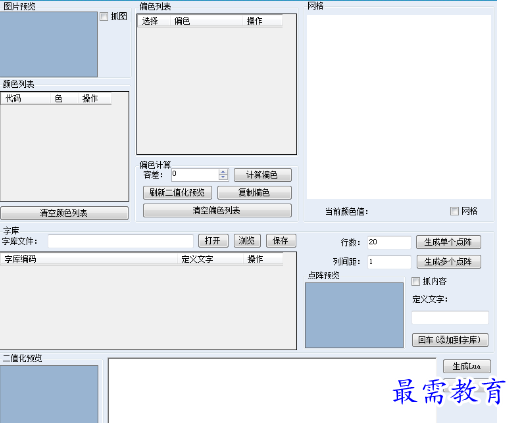This screenshot has width=514, height=423.
Task: Click the 图片预览 image area
Action: (49, 44)
